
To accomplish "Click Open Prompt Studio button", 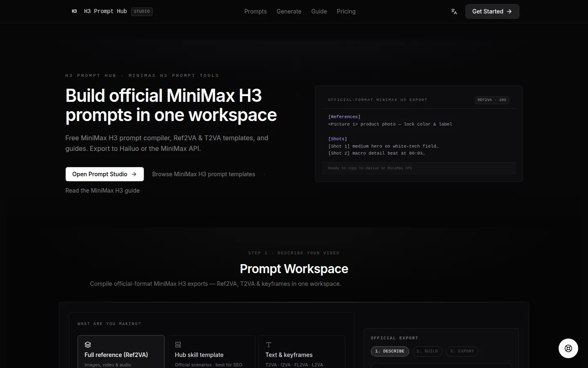I will [x=105, y=174].
